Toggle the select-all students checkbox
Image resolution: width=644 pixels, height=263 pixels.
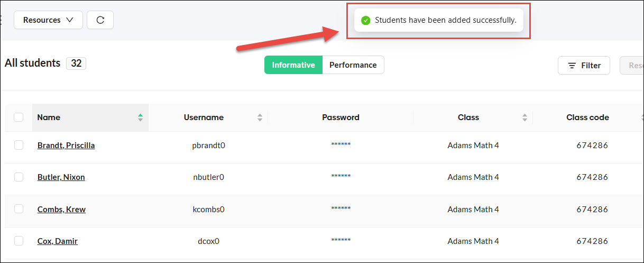[19, 117]
